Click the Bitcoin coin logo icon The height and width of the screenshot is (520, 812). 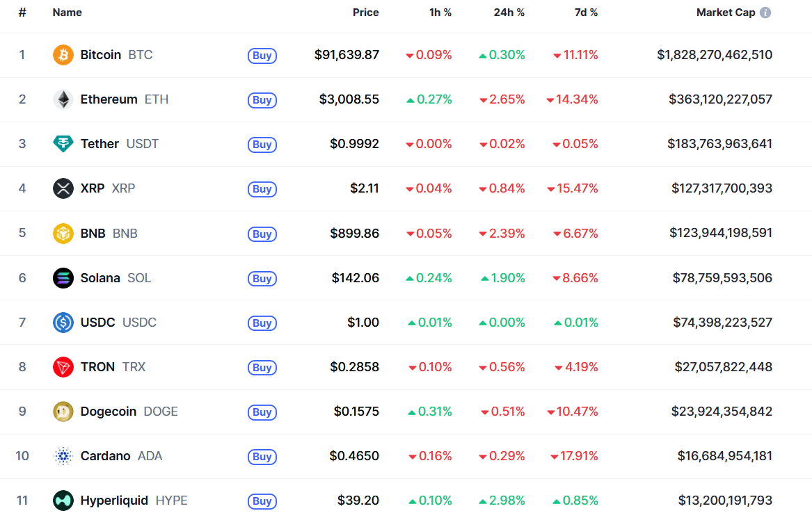coord(63,55)
